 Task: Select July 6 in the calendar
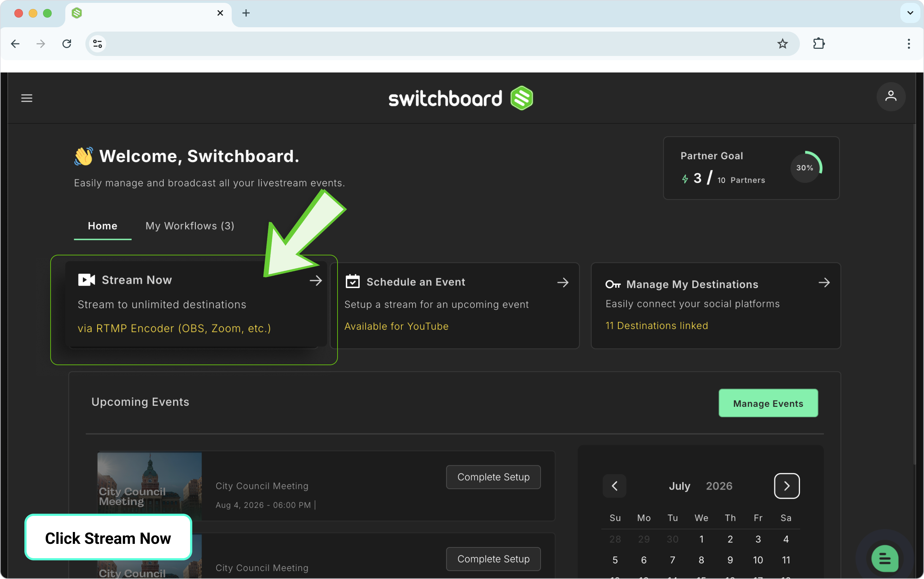coord(644,560)
